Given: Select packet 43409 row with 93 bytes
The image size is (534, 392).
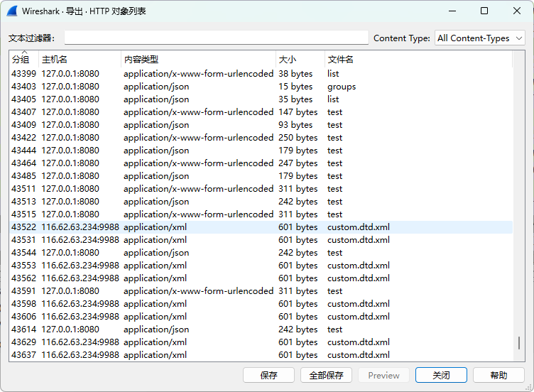Looking at the screenshot, I should 261,125.
